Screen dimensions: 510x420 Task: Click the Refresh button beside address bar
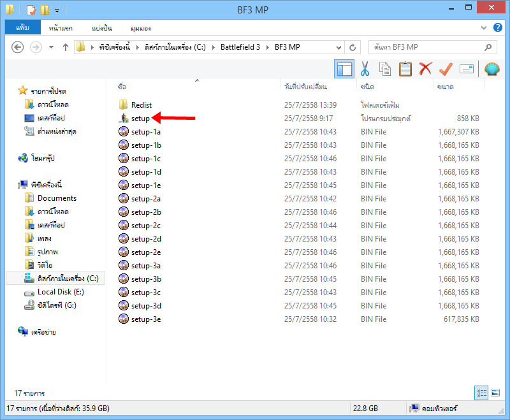[x=353, y=47]
